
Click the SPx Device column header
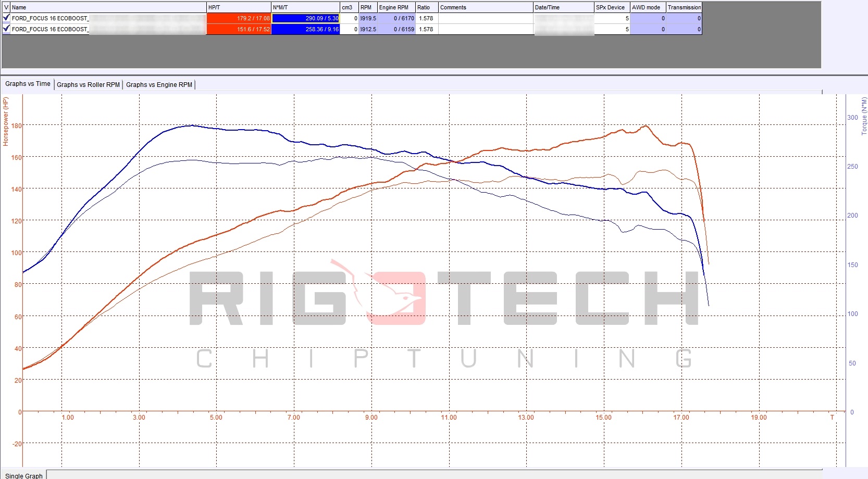pos(612,7)
